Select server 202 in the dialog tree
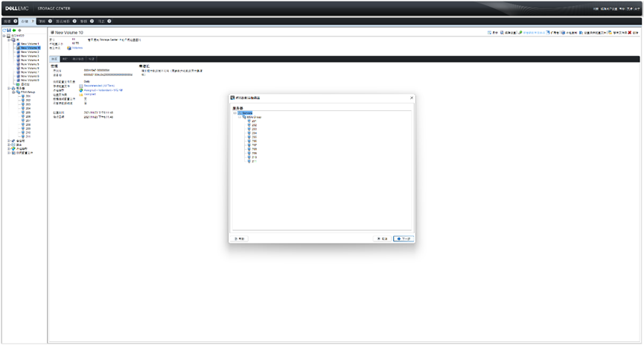The width and height of the screenshot is (644, 345). [x=254, y=125]
